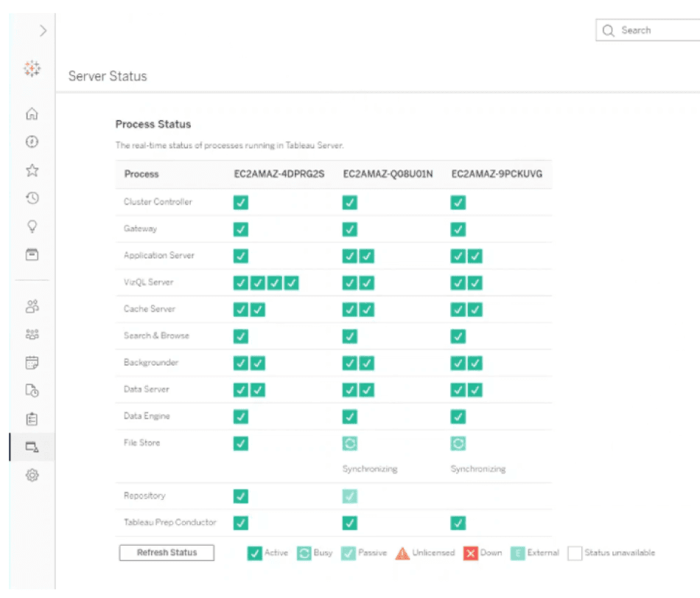Select Server Status icon in sidebar

click(32, 447)
